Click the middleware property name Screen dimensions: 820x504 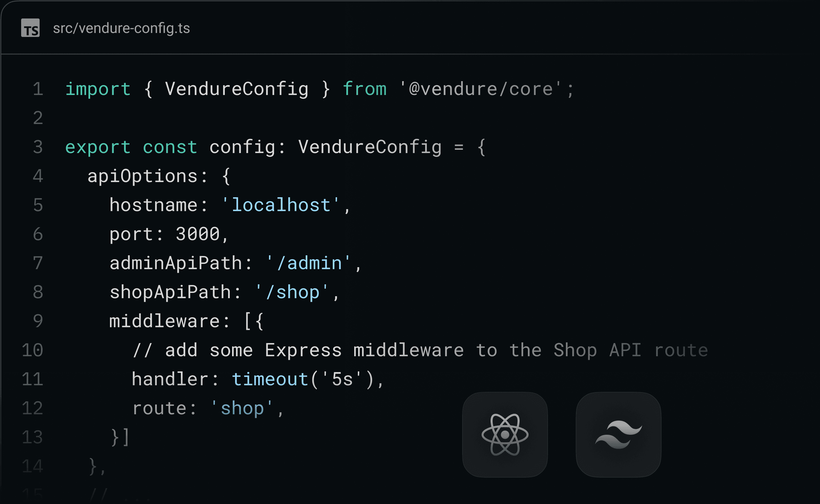coord(164,321)
